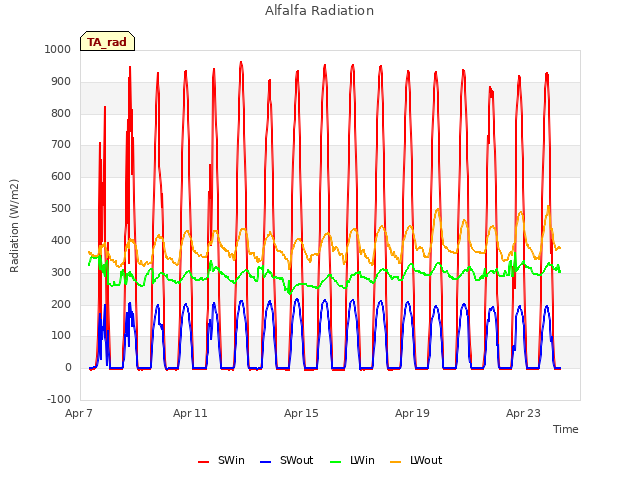Click the Apr 7 x-axis tick label
Image resolution: width=640 pixels, height=480 pixels.
[79, 413]
